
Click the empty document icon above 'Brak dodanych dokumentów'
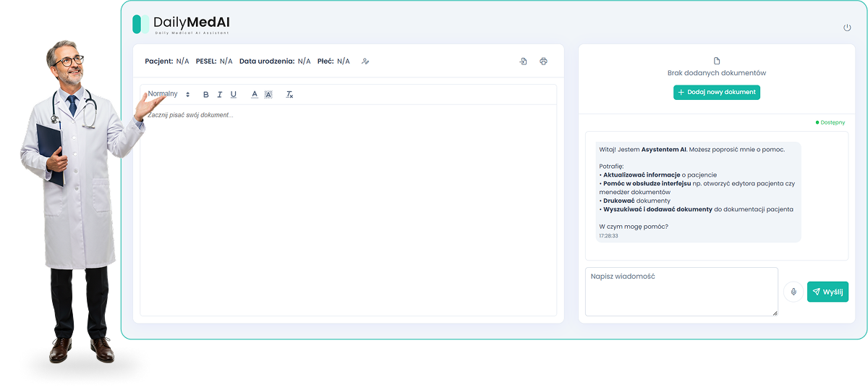point(717,61)
